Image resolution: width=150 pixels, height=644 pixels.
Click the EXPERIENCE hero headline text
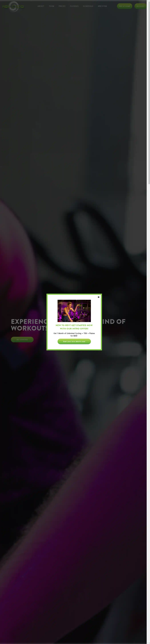(x=29, y=321)
